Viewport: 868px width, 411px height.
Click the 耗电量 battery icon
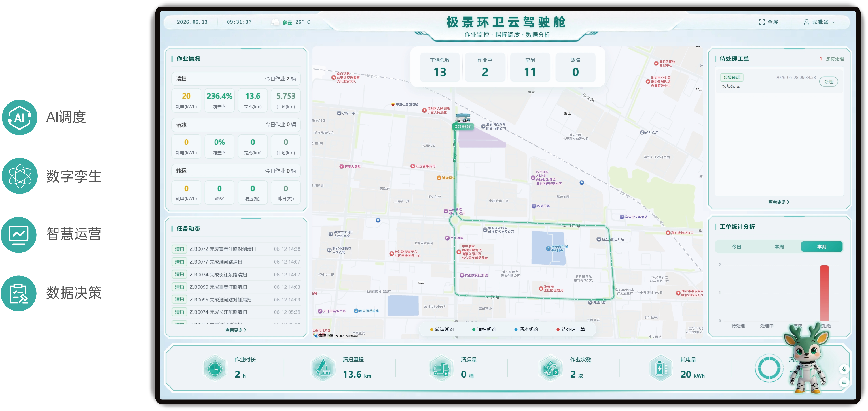pyautogui.click(x=660, y=368)
